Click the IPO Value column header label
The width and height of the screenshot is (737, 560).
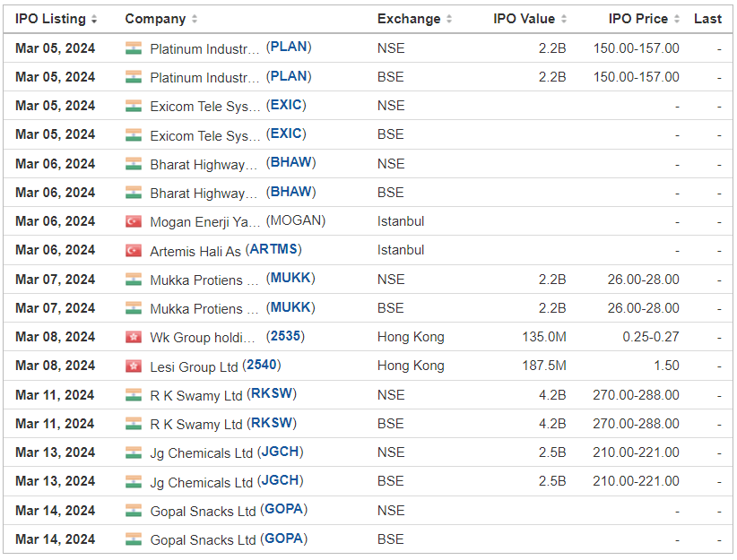pos(525,19)
